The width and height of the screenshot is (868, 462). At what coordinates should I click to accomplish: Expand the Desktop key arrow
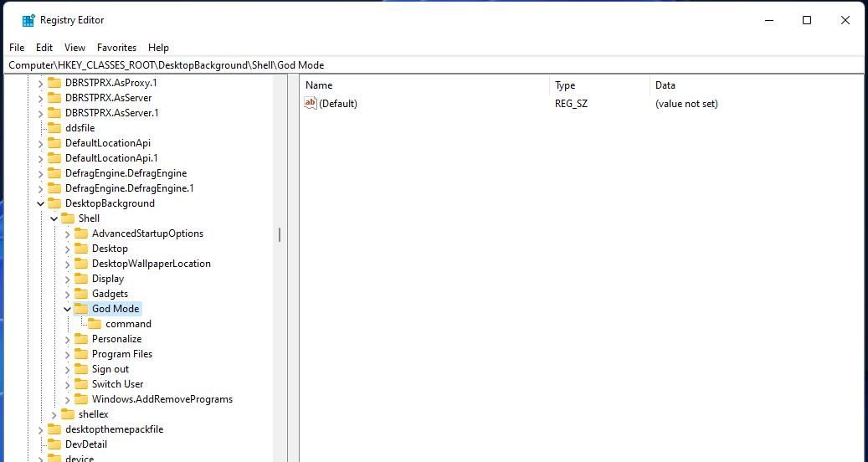point(67,249)
